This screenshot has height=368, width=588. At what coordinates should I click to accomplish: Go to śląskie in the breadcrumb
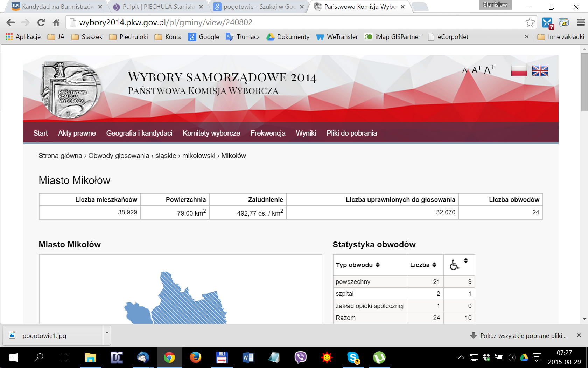click(x=166, y=156)
